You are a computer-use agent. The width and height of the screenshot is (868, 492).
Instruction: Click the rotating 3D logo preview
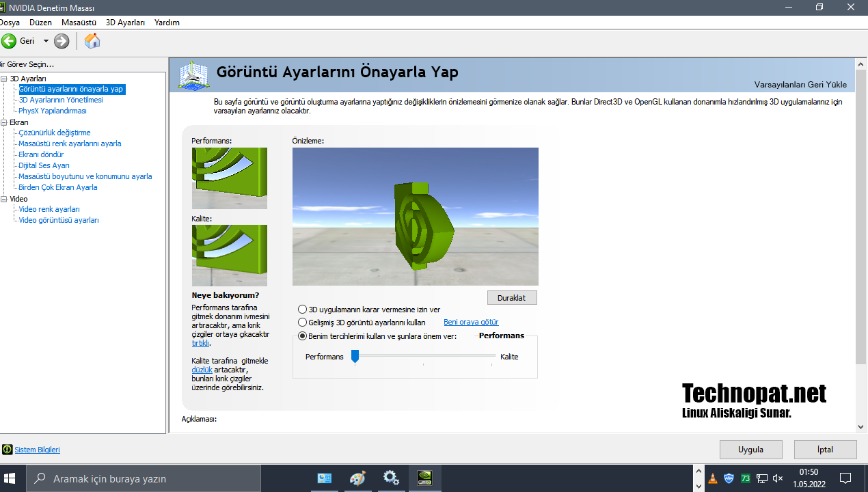coord(416,217)
